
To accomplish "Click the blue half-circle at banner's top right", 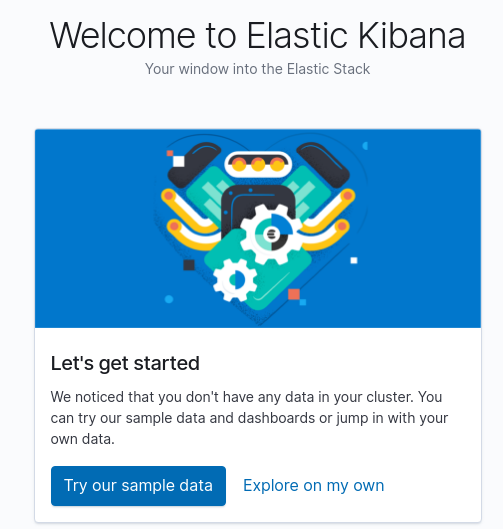I will 365,146.
